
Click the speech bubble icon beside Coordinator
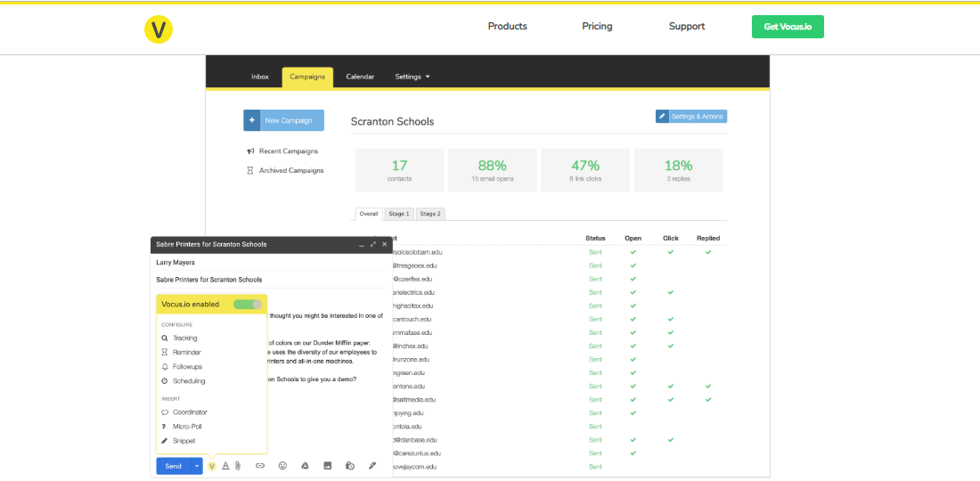(165, 412)
